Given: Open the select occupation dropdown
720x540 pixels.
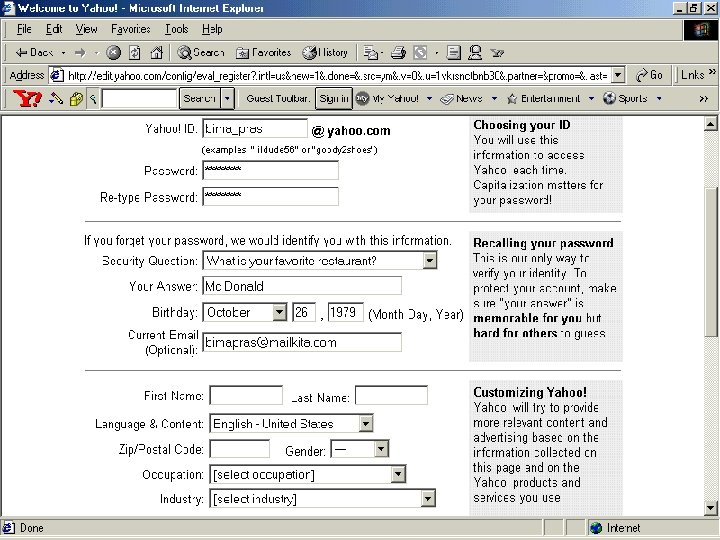Looking at the screenshot, I should (x=398, y=474).
